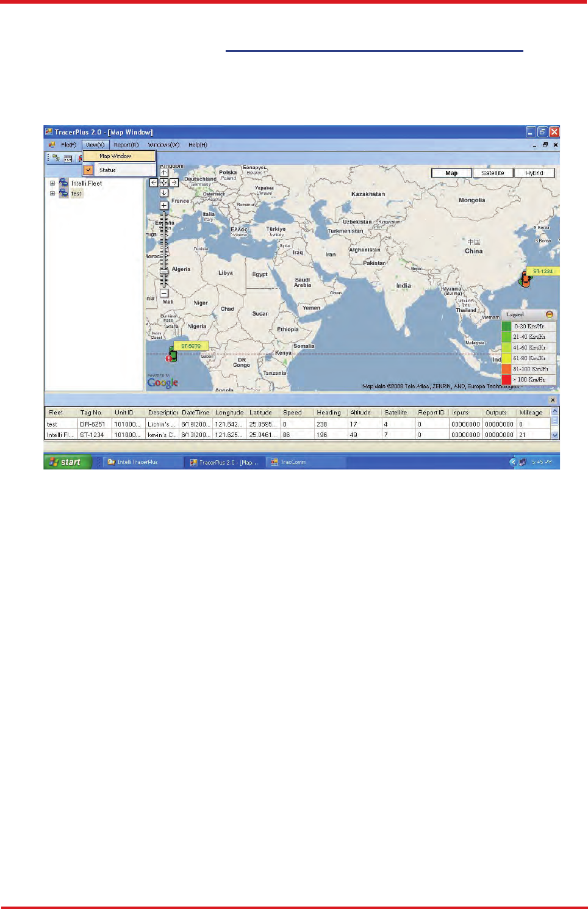Collapse the Legend panel with the orange minus

550,314
